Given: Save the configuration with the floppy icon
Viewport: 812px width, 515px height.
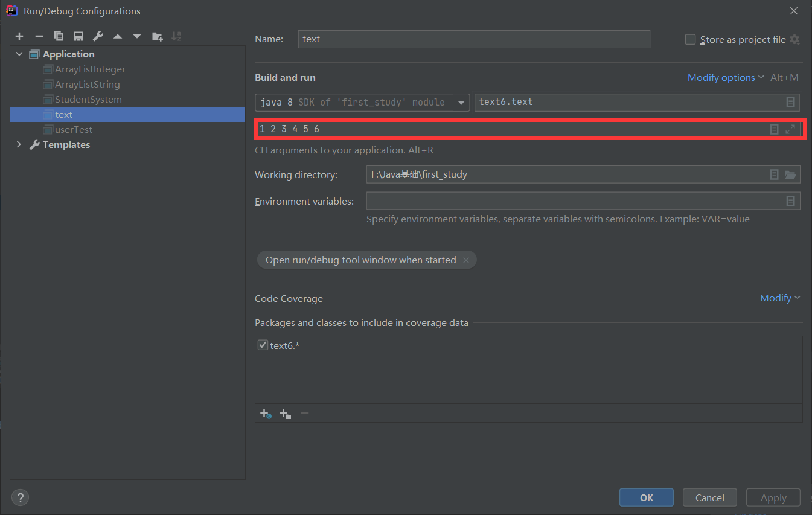Looking at the screenshot, I should pyautogui.click(x=78, y=36).
